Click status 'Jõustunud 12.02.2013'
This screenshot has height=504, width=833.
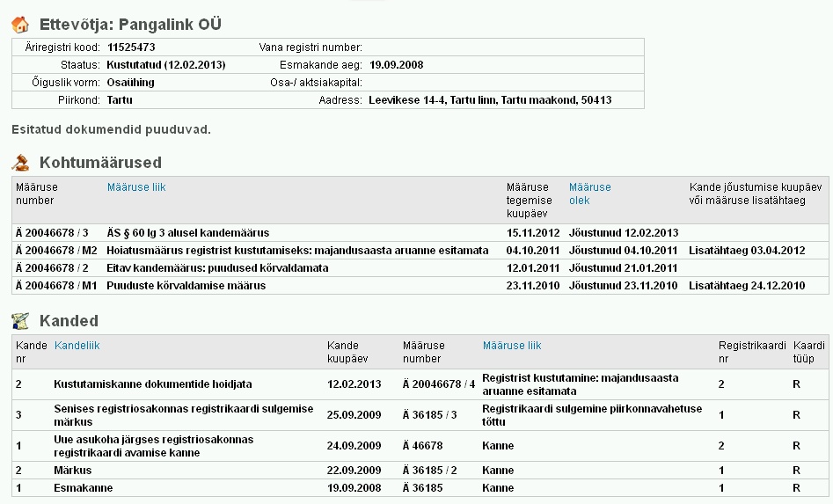(624, 232)
